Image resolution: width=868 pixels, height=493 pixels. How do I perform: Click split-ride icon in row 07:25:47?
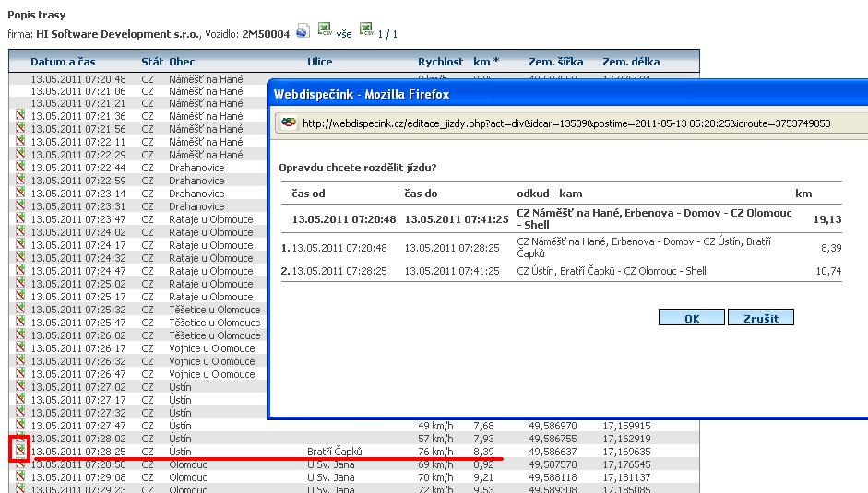[x=20, y=322]
